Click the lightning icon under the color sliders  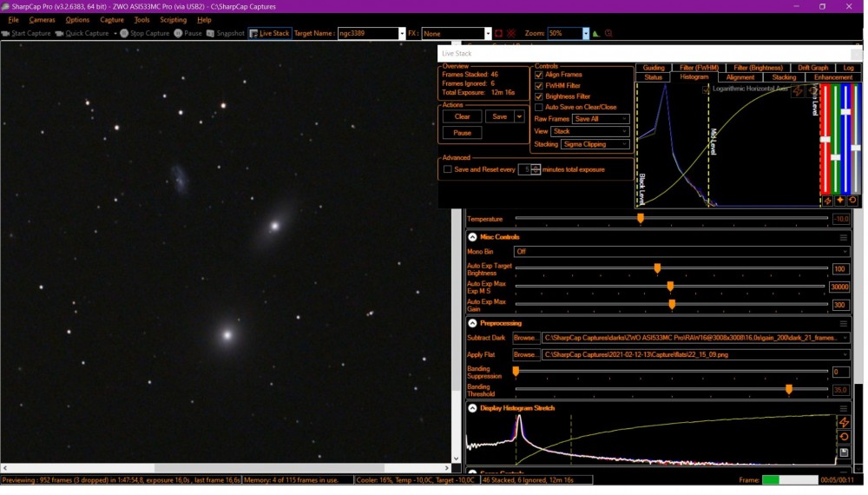pos(827,201)
